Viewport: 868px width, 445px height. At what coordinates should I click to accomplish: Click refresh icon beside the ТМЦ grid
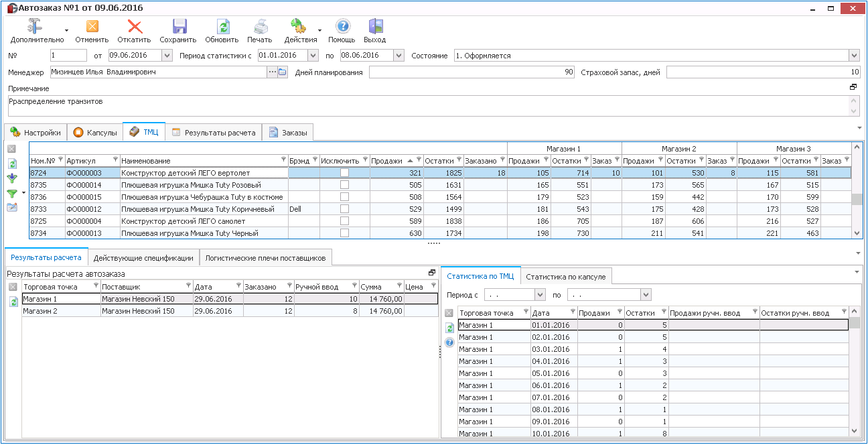tap(11, 164)
